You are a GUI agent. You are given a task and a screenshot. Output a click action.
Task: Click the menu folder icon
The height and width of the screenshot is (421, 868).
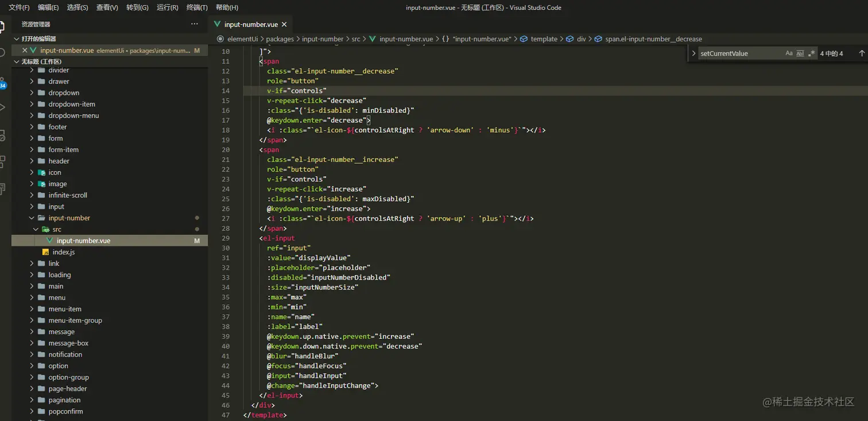click(x=41, y=298)
